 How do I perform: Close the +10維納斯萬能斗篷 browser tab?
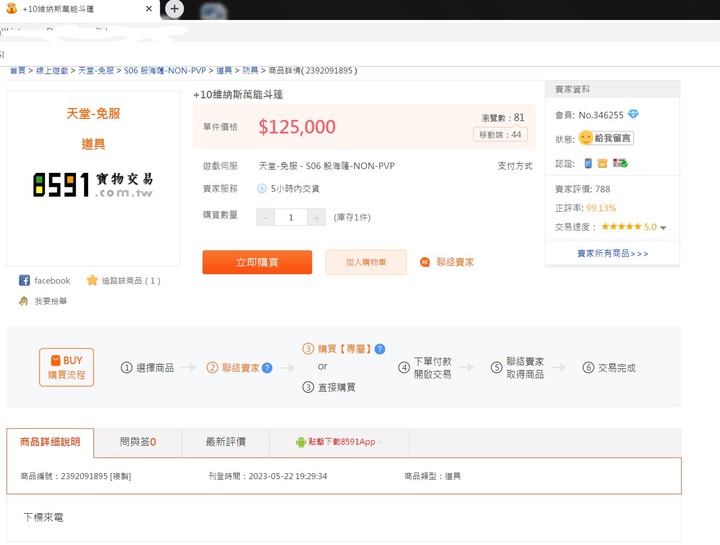click(148, 9)
